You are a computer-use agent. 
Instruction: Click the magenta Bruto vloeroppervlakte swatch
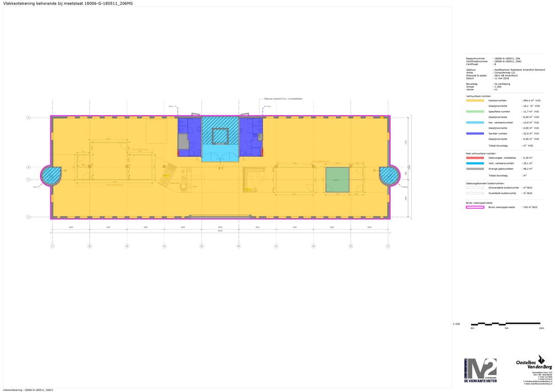tap(475, 207)
